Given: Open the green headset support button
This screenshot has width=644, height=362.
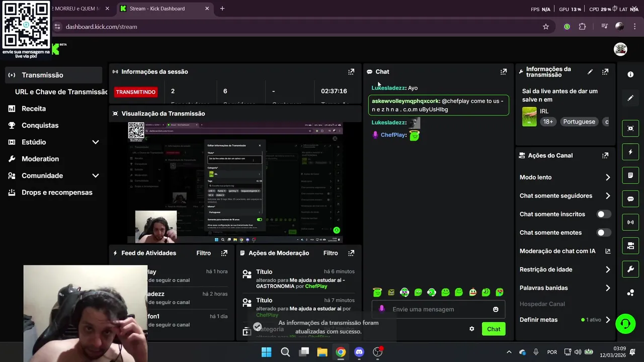Looking at the screenshot, I should [625, 323].
